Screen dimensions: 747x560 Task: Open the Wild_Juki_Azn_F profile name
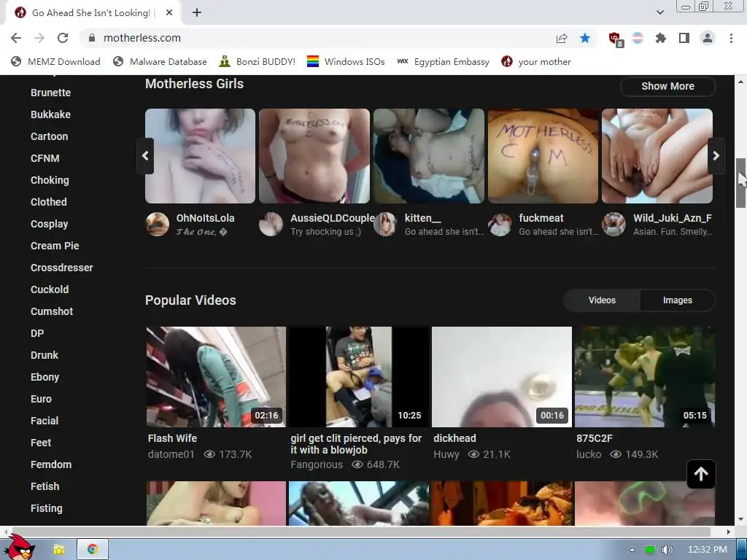(x=672, y=218)
